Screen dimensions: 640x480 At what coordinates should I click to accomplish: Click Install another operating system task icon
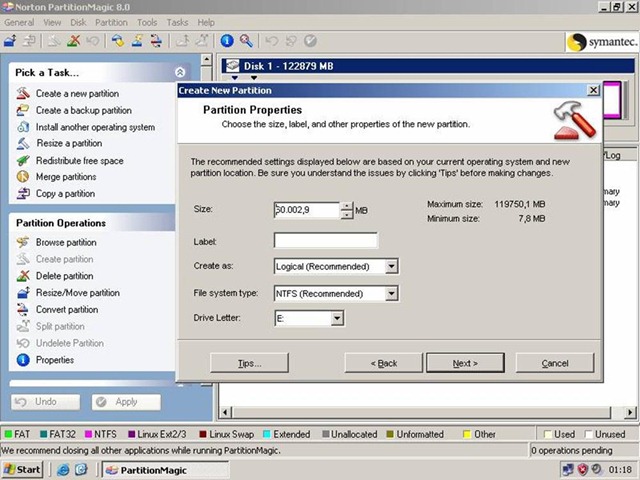click(23, 127)
